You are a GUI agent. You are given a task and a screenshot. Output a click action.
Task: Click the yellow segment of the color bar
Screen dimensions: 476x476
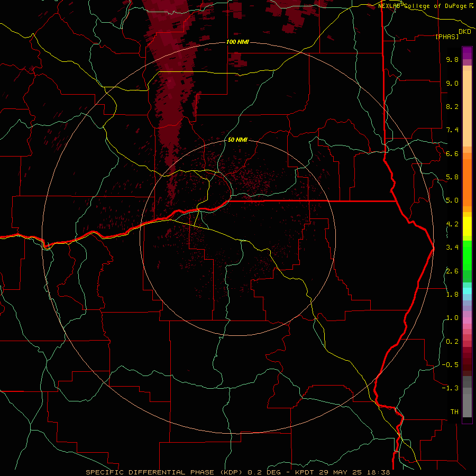click(467, 226)
